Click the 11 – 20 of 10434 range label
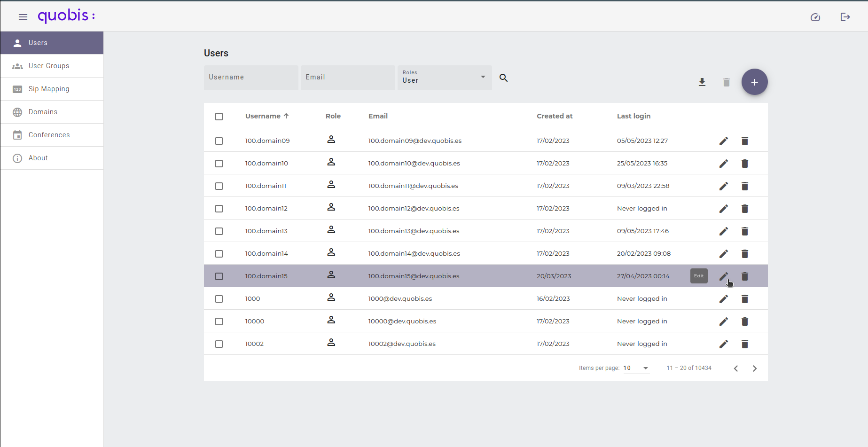This screenshot has width=868, height=447. 689,368
